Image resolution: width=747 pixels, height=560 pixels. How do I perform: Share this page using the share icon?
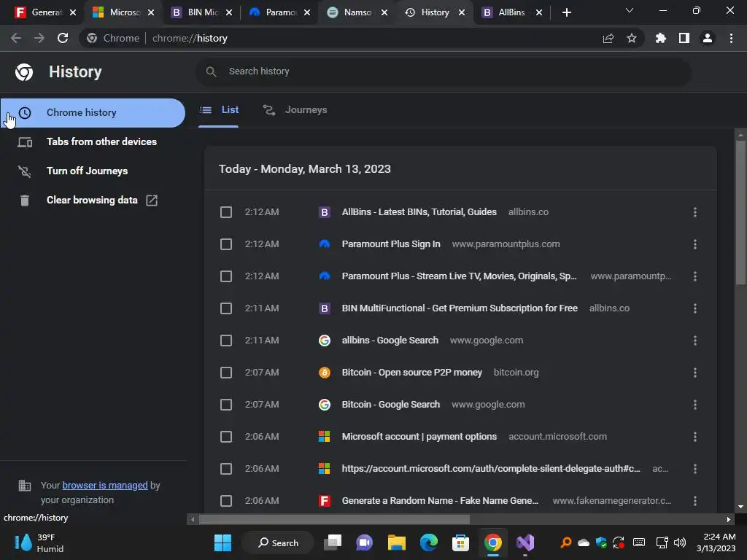click(x=608, y=38)
